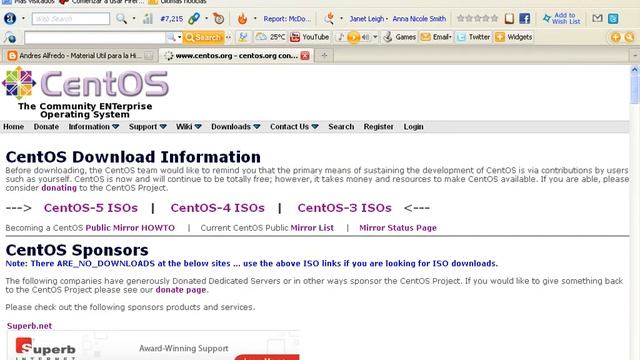Open the Widgets toolbar button
640x360 pixels.
pyautogui.click(x=513, y=37)
